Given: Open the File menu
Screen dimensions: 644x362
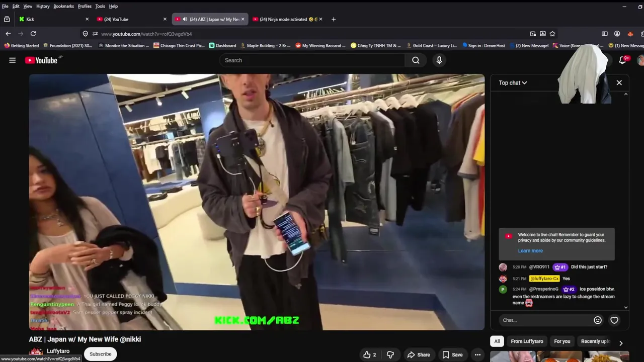Looking at the screenshot, I should (5, 6).
